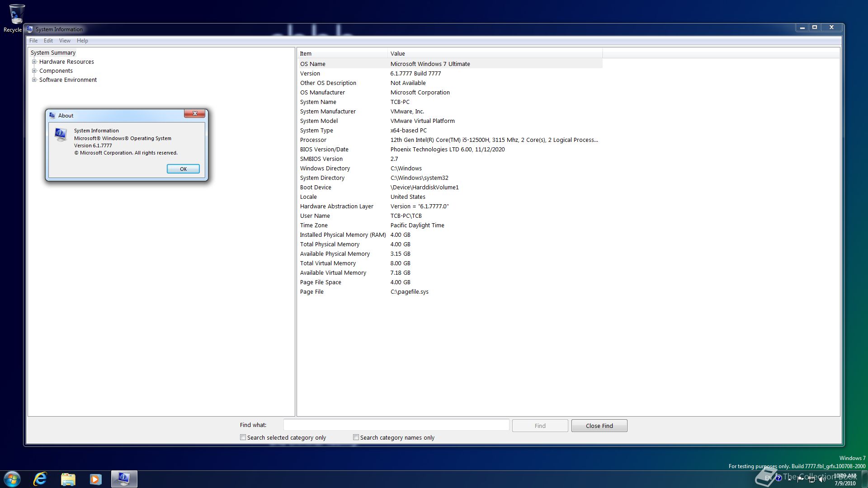Viewport: 868px width, 488px height.
Task: Open the View menu
Action: (x=65, y=41)
